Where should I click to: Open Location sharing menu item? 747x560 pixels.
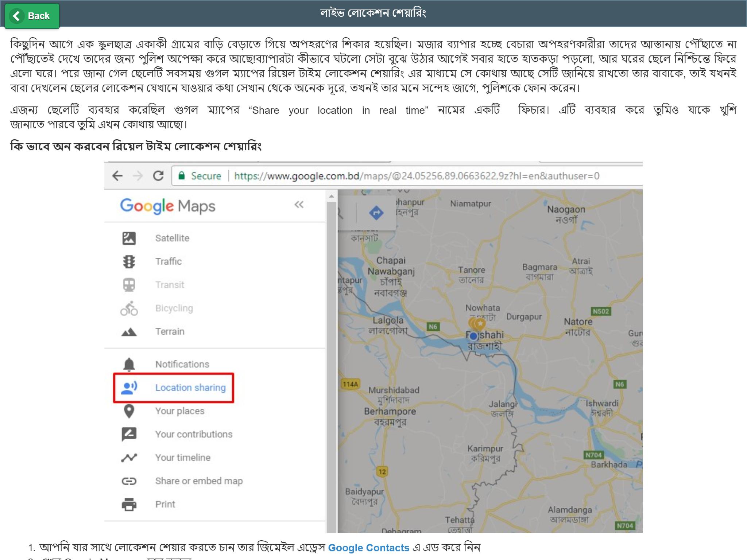pyautogui.click(x=174, y=388)
